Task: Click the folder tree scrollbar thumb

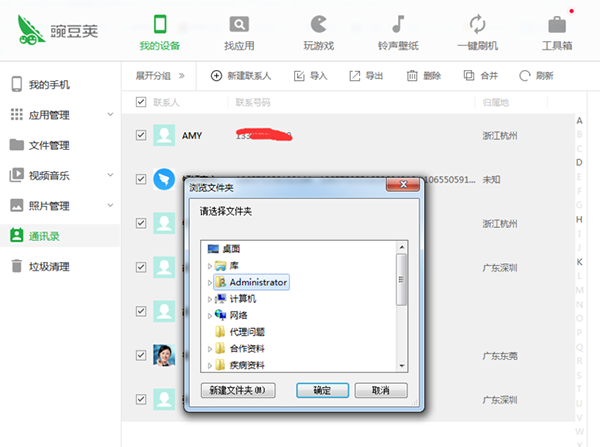Action: [x=401, y=280]
